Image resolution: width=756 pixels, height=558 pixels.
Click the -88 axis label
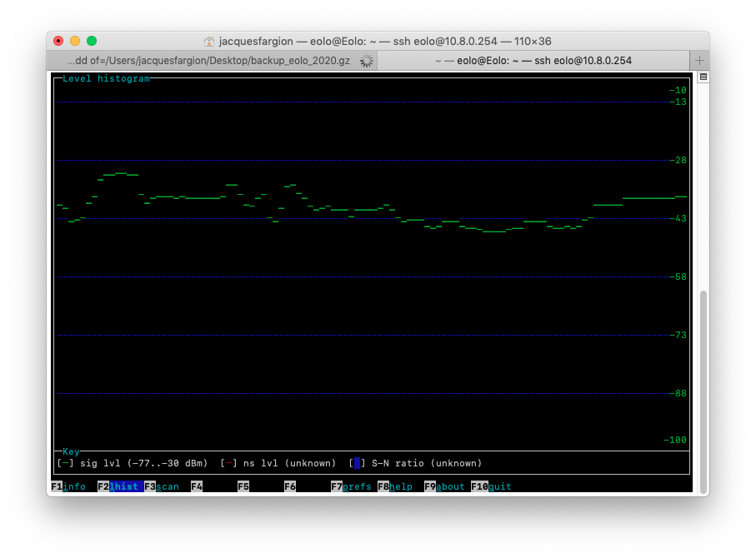coord(678,393)
